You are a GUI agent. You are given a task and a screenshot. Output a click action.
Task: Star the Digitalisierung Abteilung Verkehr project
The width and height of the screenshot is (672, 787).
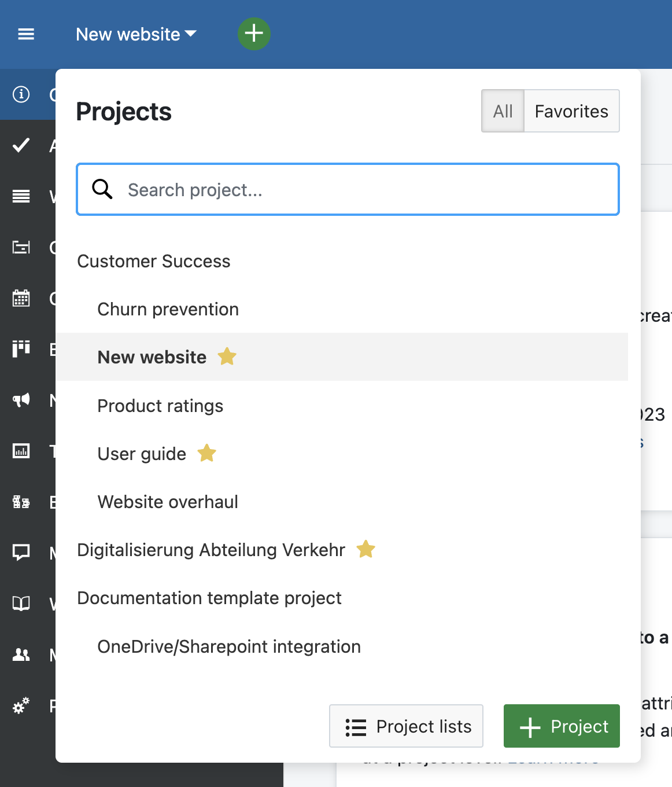click(x=365, y=549)
